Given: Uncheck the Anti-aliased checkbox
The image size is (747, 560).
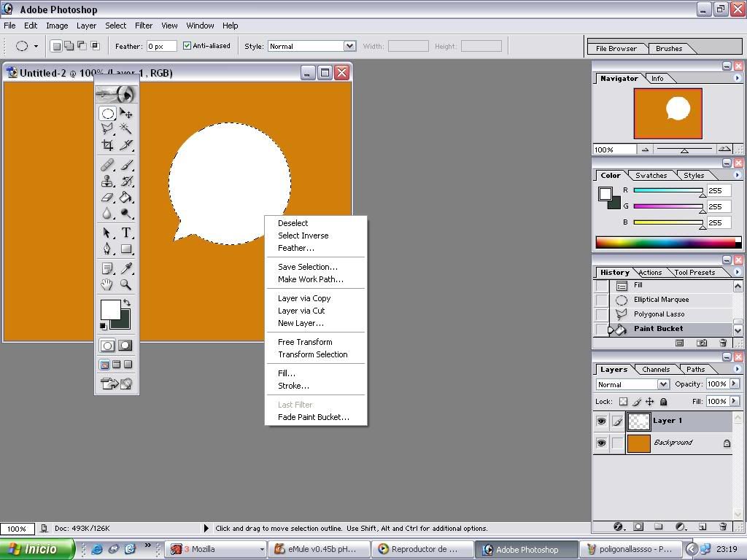Looking at the screenshot, I should pos(187,46).
